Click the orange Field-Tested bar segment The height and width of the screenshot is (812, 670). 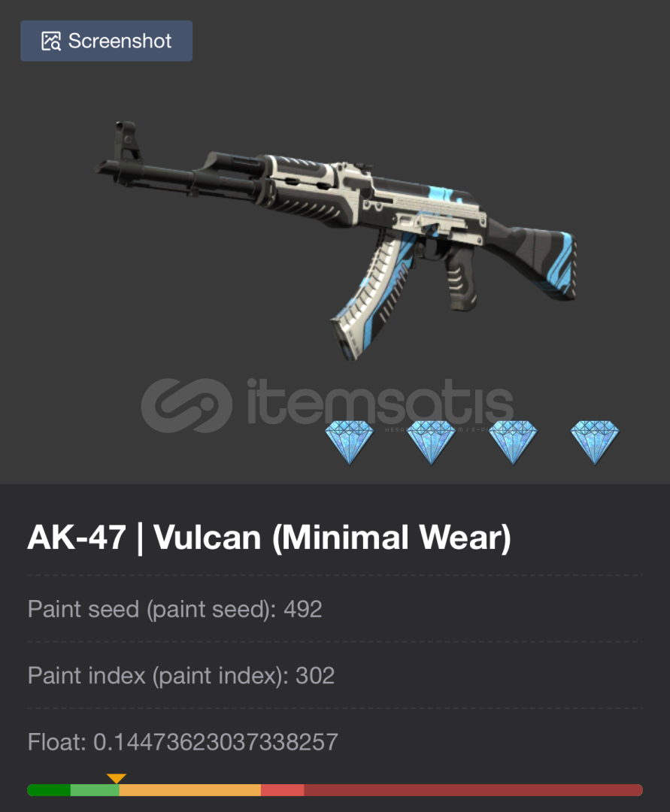(190, 790)
